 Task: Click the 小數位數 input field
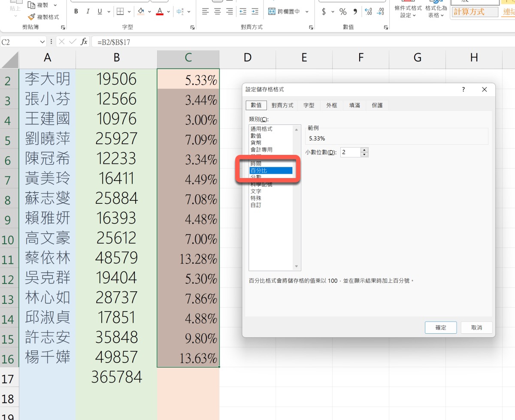[x=350, y=152]
